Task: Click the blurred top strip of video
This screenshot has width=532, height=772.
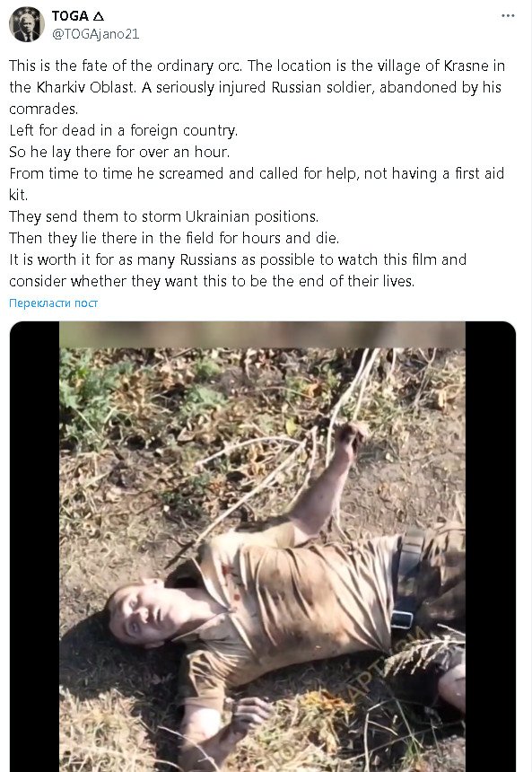Action: [x=262, y=335]
